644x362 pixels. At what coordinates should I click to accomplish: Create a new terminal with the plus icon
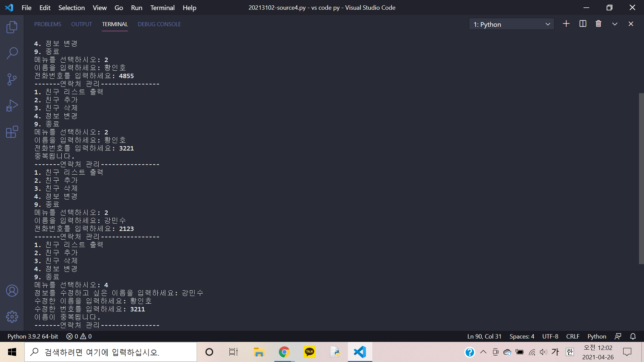566,24
